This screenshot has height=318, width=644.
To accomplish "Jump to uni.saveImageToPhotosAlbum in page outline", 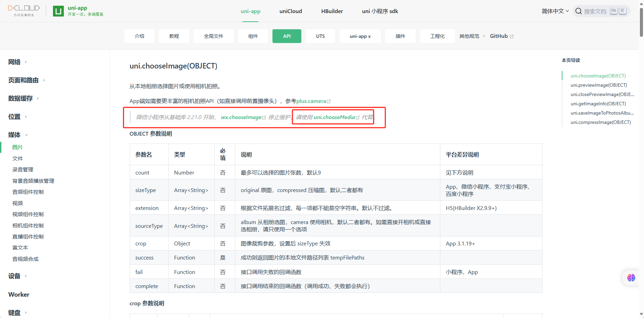I will [602, 113].
